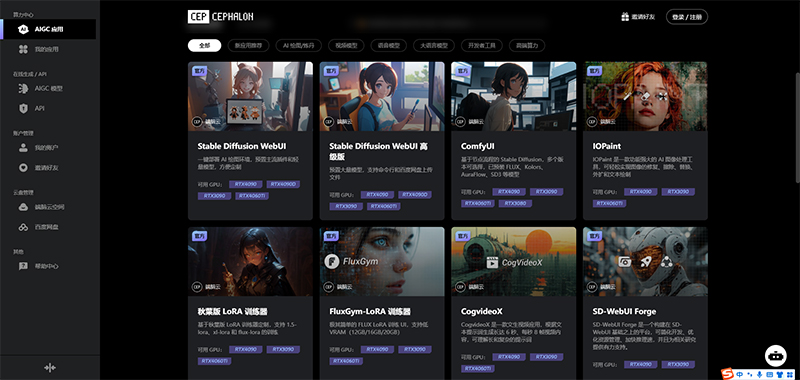
Task: Click the Sogou input method S icon
Action: [729, 374]
